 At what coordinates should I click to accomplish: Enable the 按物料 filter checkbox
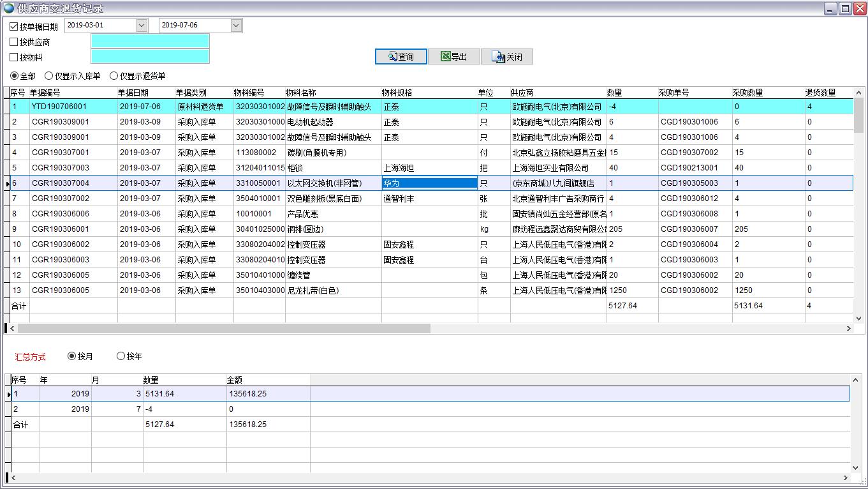pos(13,57)
